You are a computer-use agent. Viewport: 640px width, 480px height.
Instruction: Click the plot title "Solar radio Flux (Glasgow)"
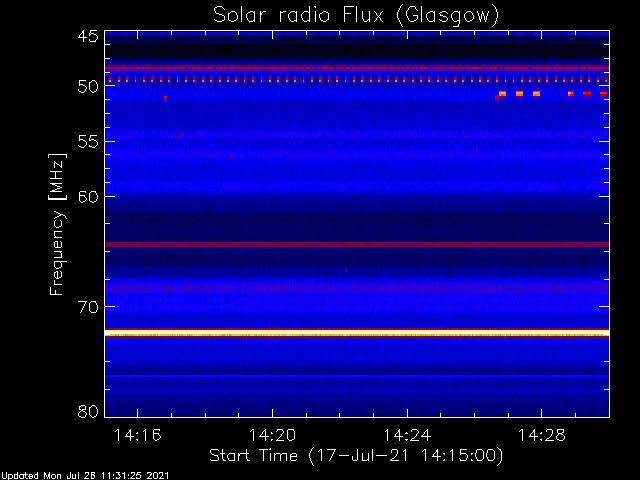[356, 16]
